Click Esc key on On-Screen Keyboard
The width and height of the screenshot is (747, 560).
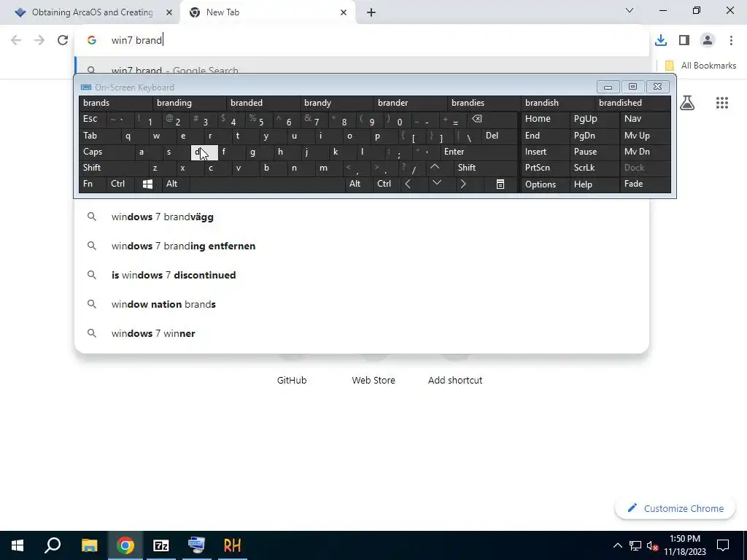click(x=93, y=119)
